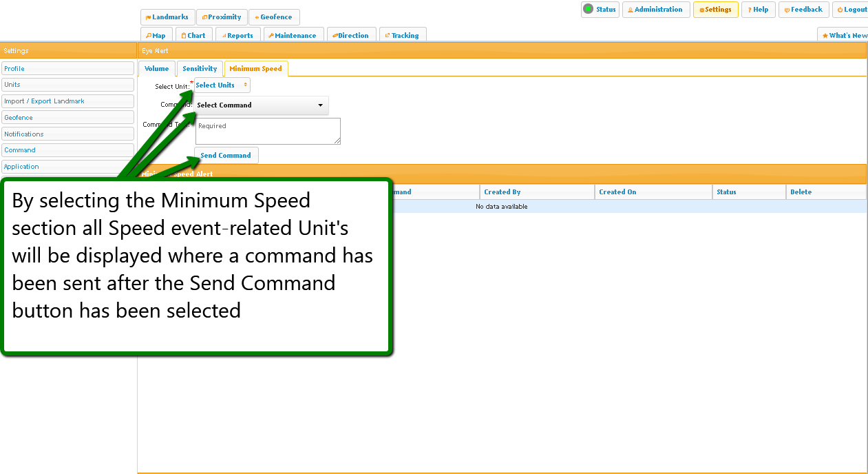Viewport: 868px width, 474px height.
Task: Open the Administration page
Action: point(655,10)
